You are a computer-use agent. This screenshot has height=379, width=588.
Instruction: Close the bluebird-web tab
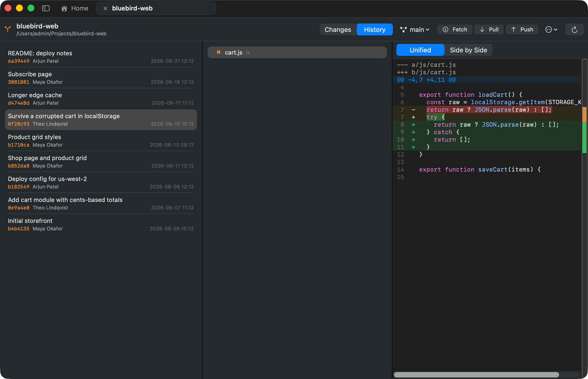[105, 8]
